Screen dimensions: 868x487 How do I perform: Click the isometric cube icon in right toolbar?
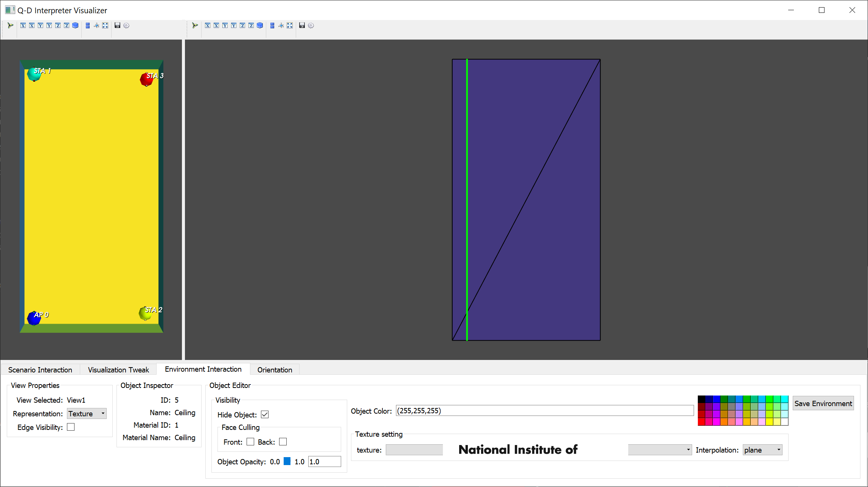click(x=260, y=25)
